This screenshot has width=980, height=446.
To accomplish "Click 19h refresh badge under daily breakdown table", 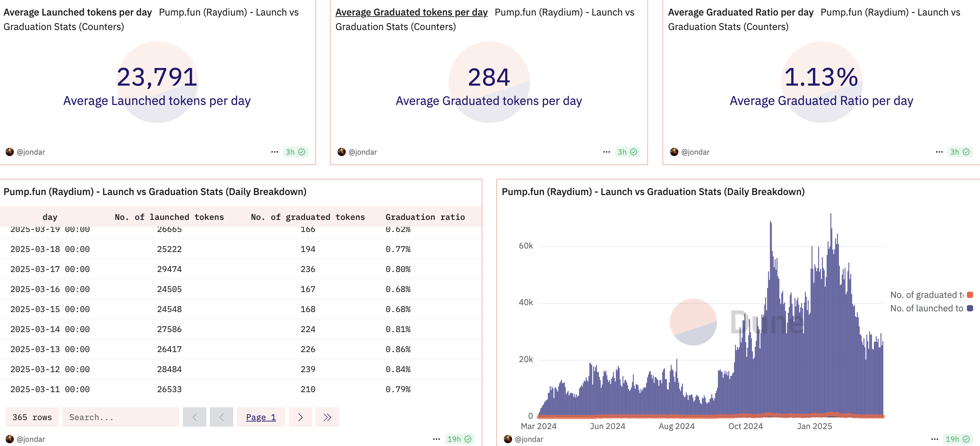I will pyautogui.click(x=459, y=439).
